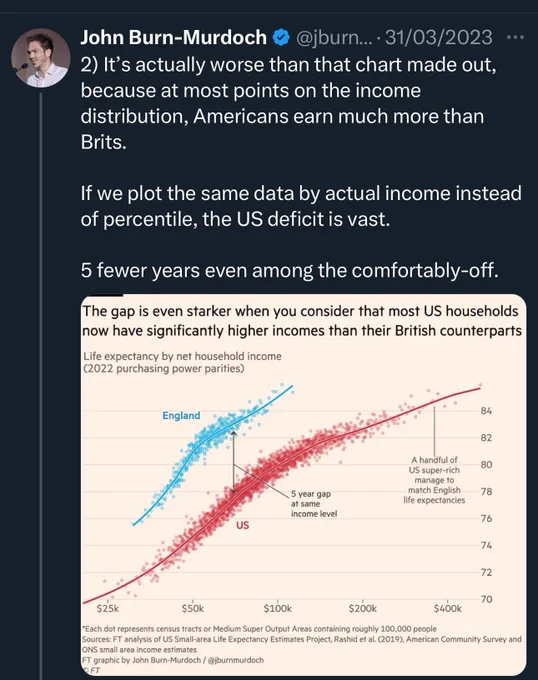Screen dimensions: 538x680
Task: Click the 70 y-axis value label
Action: click(486, 599)
